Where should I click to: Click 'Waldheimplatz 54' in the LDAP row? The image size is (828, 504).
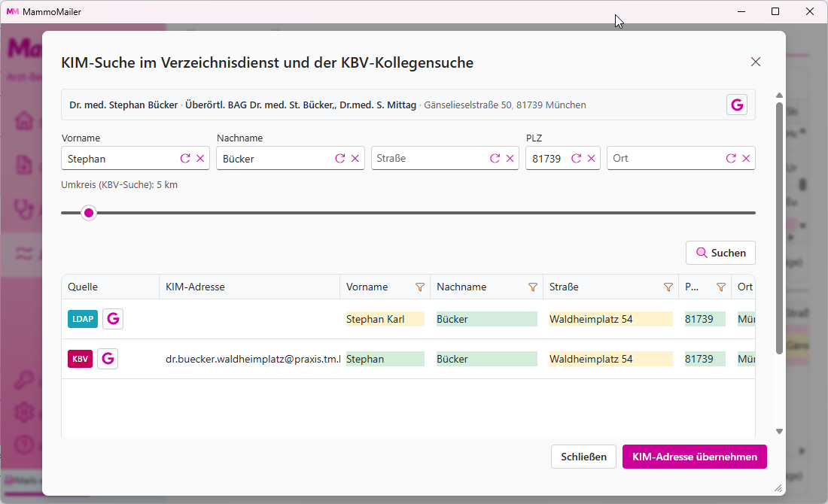click(610, 319)
